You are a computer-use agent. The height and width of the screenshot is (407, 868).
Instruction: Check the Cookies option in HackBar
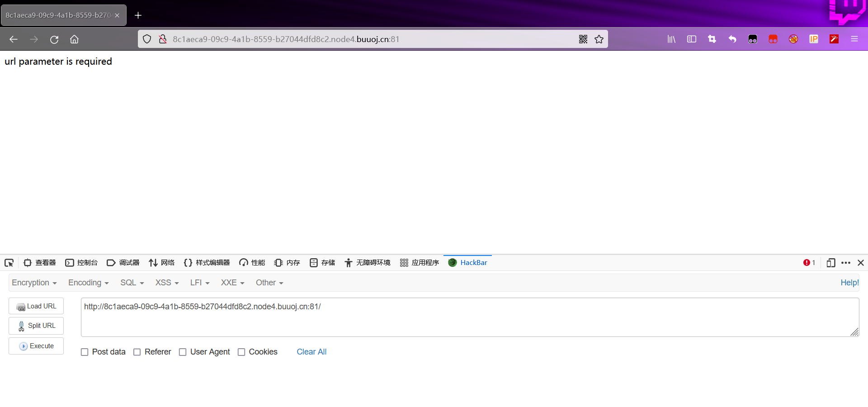tap(241, 352)
